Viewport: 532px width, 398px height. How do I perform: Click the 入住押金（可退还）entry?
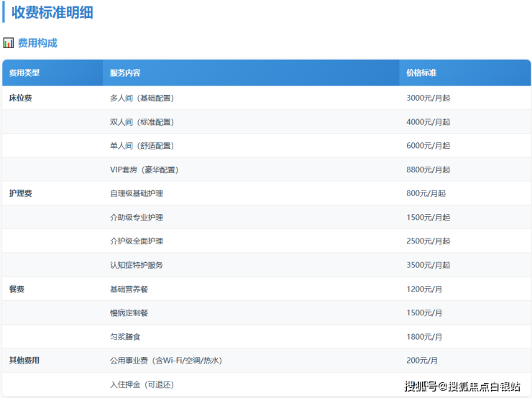tap(142, 384)
